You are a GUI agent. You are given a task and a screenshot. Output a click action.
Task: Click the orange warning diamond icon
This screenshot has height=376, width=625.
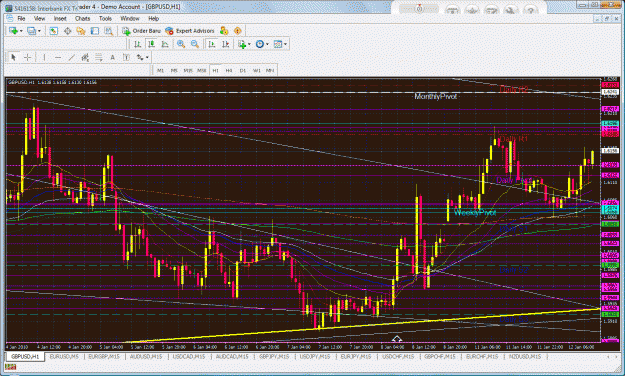238,31
